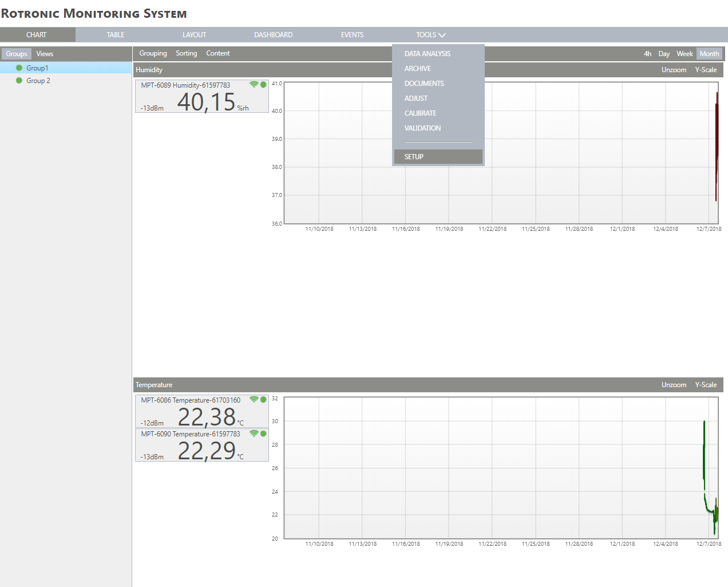Viewport: 728px width, 587px height.
Task: Open the TOOLS dropdown menu
Action: click(430, 35)
